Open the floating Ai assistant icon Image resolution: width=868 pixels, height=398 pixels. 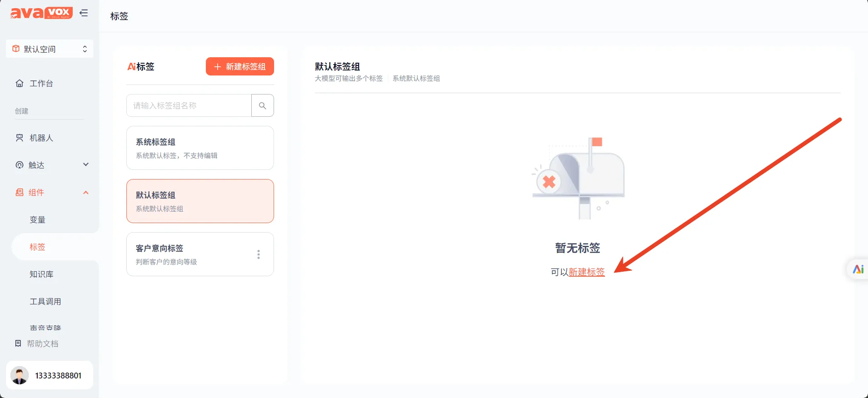pyautogui.click(x=858, y=269)
